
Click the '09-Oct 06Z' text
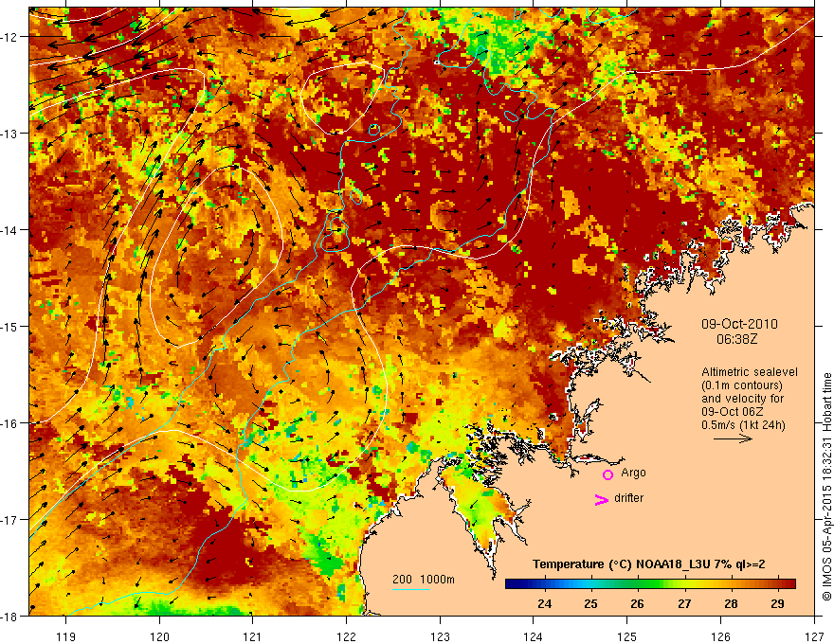pos(733,412)
